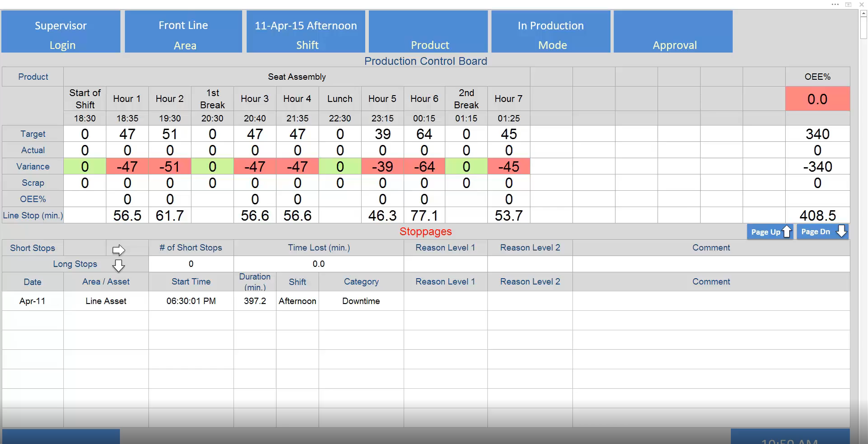Click the Long Stops down arrow icon

119,265
